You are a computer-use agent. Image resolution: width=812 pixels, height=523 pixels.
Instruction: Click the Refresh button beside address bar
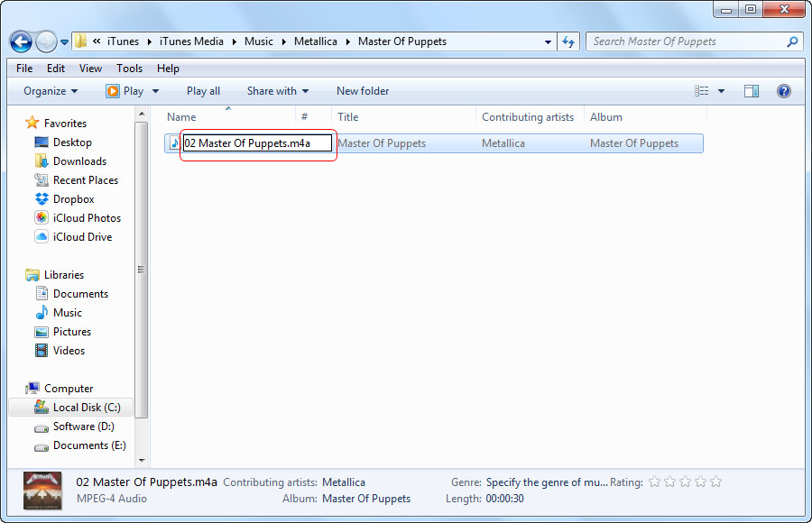pyautogui.click(x=568, y=42)
